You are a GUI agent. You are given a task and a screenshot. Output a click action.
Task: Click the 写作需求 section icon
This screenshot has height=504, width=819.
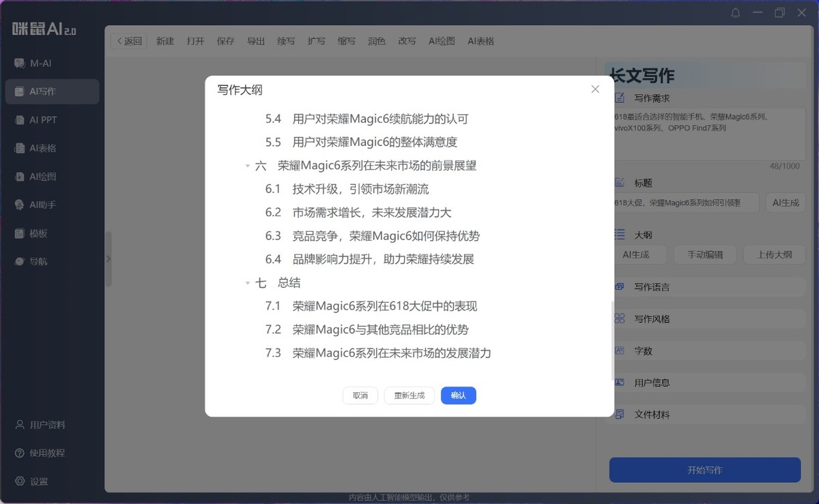tap(619, 98)
